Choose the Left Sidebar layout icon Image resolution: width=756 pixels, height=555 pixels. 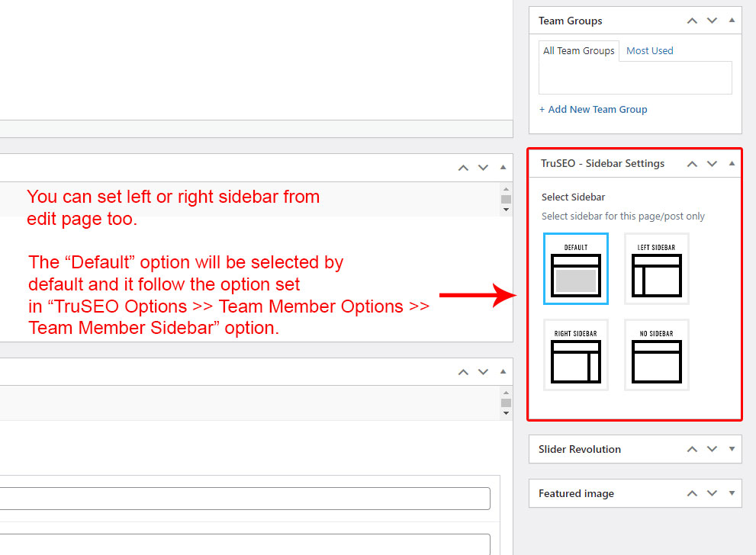tap(657, 269)
